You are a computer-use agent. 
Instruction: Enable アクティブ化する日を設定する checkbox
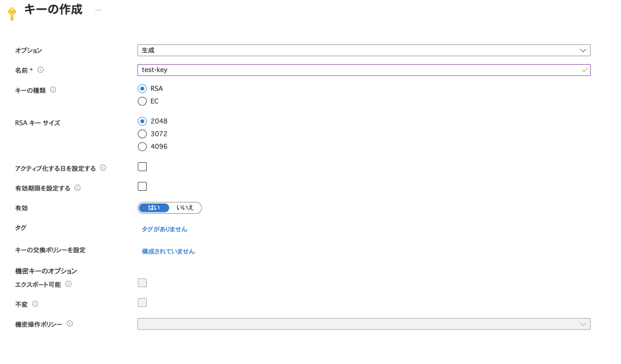tap(143, 167)
